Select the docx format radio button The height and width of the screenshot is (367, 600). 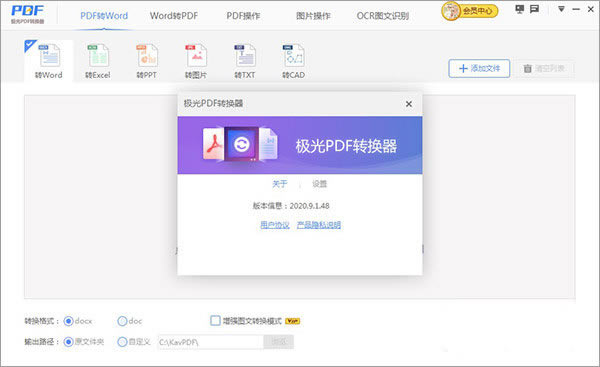point(68,321)
